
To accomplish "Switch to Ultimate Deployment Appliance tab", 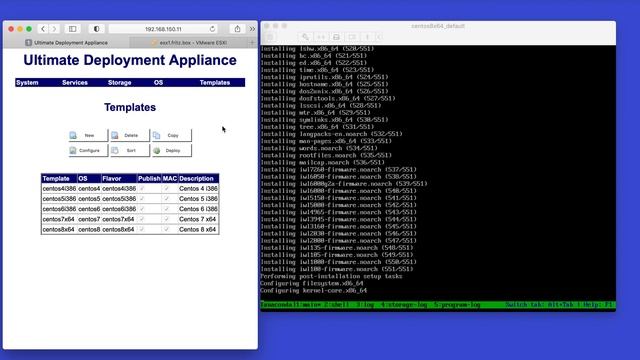I will pyautogui.click(x=67, y=42).
